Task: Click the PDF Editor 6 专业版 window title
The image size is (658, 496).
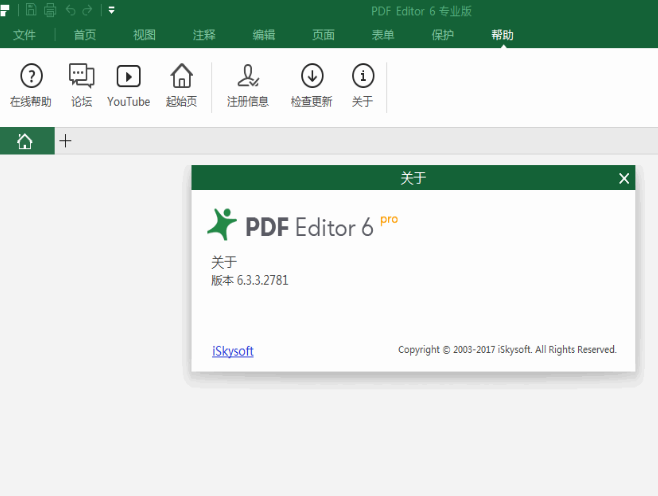Action: 421,11
